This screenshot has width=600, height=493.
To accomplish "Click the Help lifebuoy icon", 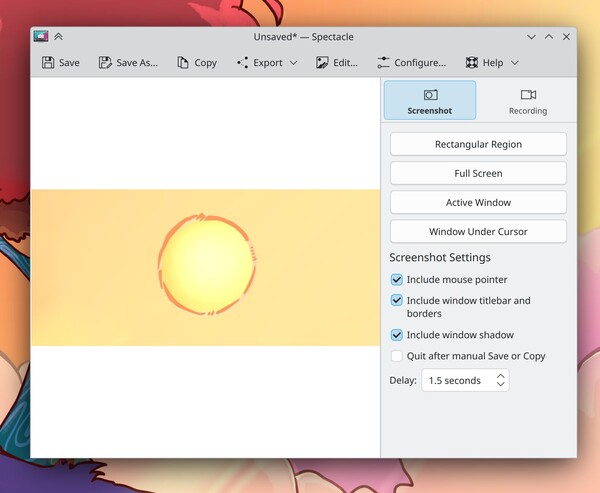I will point(471,62).
